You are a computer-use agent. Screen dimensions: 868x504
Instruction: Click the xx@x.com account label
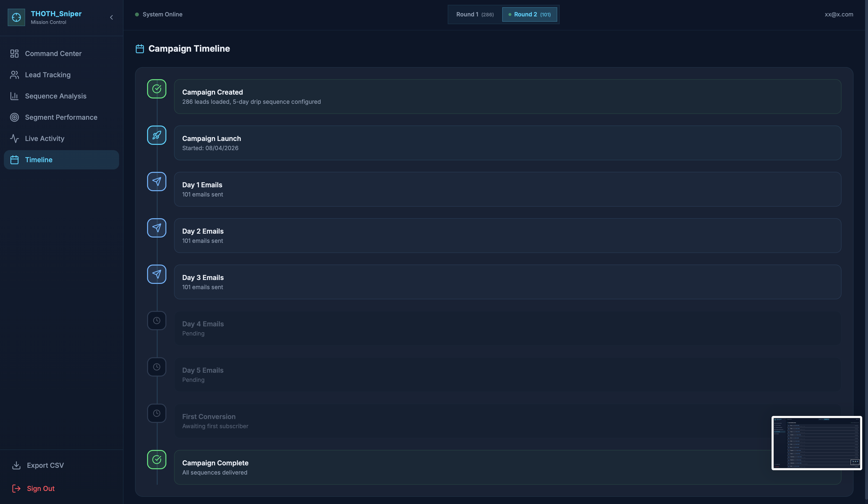839,14
